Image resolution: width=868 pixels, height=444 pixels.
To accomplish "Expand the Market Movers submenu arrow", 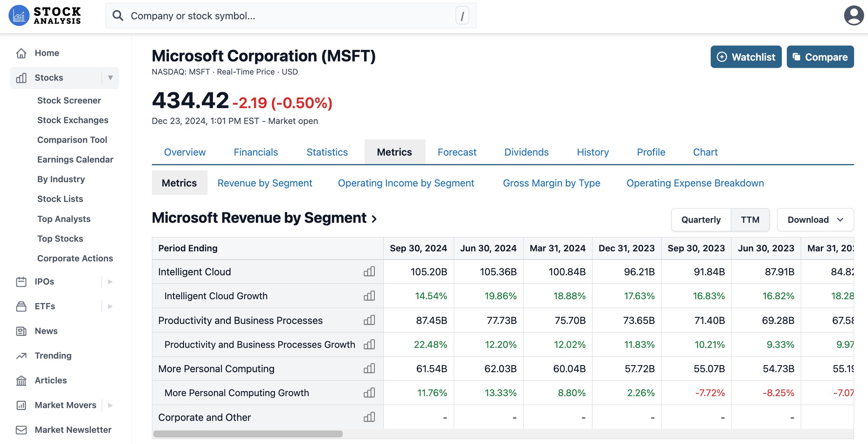I will 111,405.
